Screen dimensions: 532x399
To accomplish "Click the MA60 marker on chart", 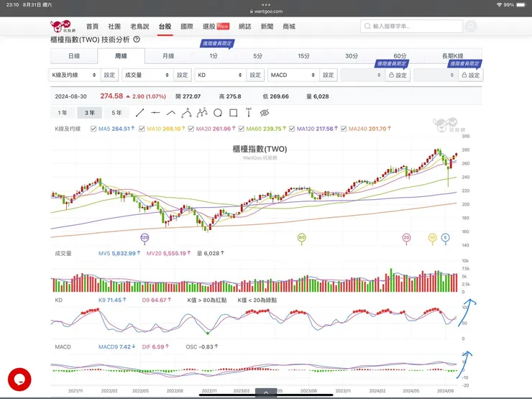I will tap(302, 237).
